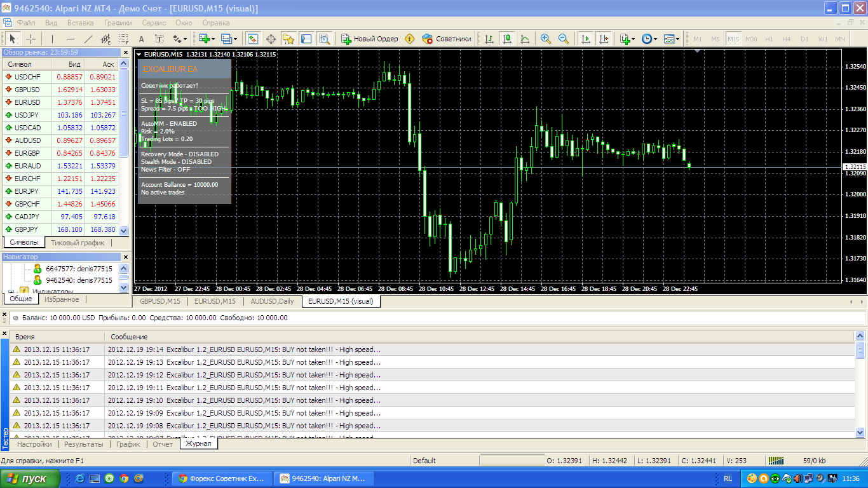This screenshot has width=868, height=488.
Task: Zoom in on the chart
Action: click(546, 39)
